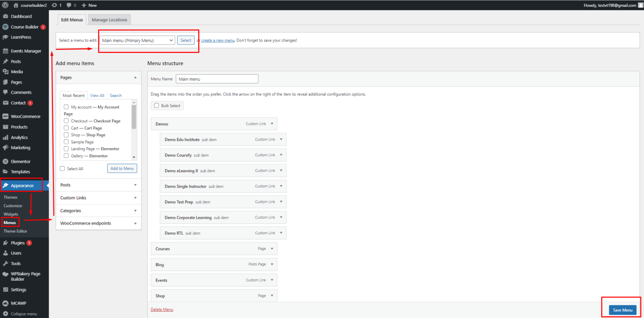Click the Elementor sidebar icon
The width and height of the screenshot is (644, 318).
pos(5,161)
